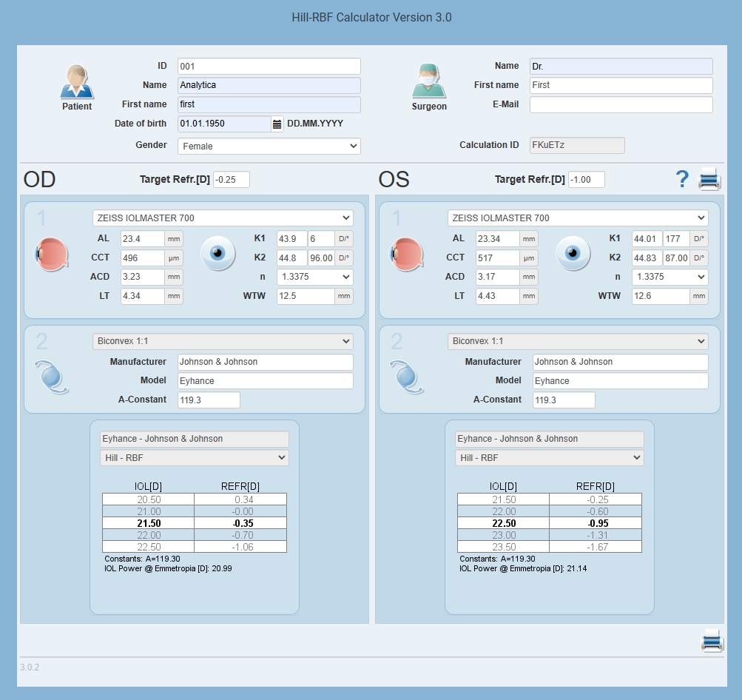This screenshot has width=742, height=700.
Task: Click the Surgeon avatar icon
Action: (x=429, y=81)
